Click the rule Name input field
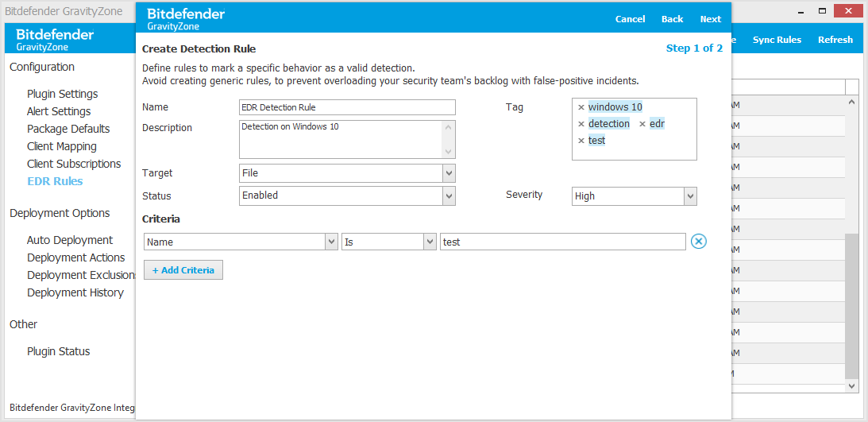This screenshot has height=422, width=868. [x=347, y=107]
